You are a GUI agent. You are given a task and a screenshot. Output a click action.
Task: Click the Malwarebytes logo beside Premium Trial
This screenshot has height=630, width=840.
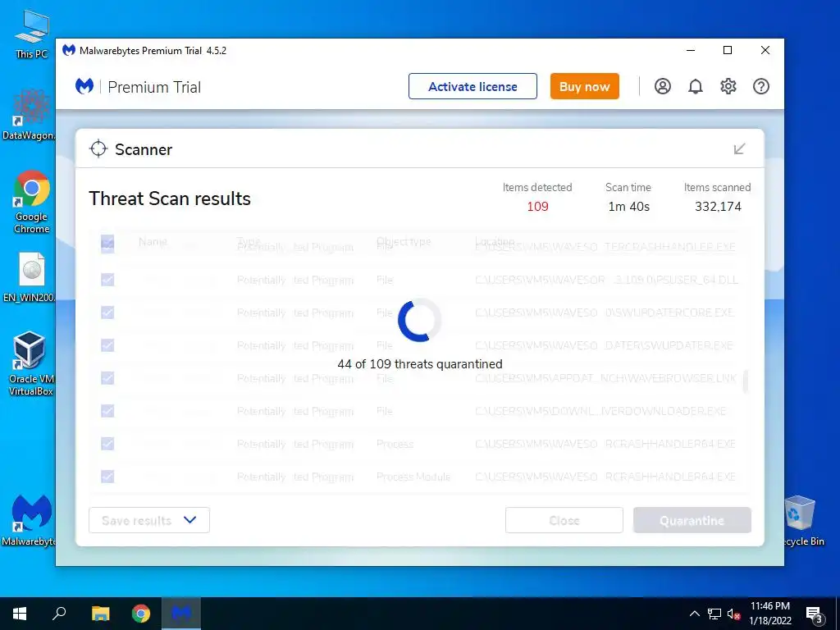coord(84,86)
